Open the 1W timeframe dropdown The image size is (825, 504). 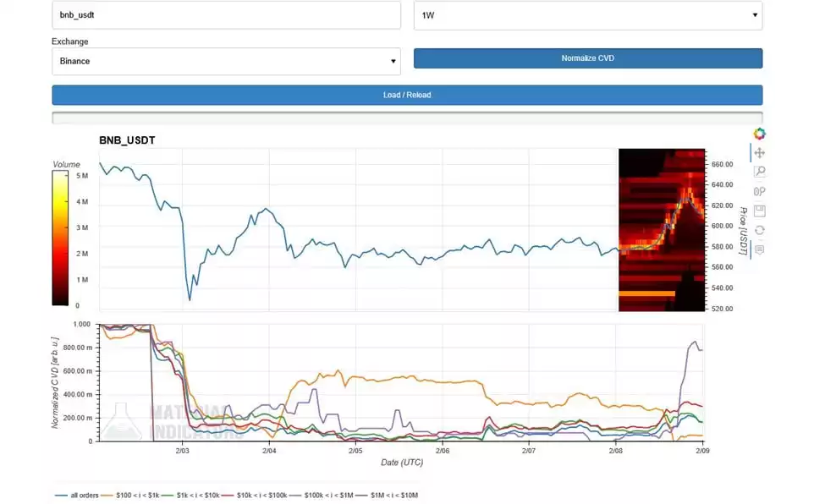[x=588, y=15]
